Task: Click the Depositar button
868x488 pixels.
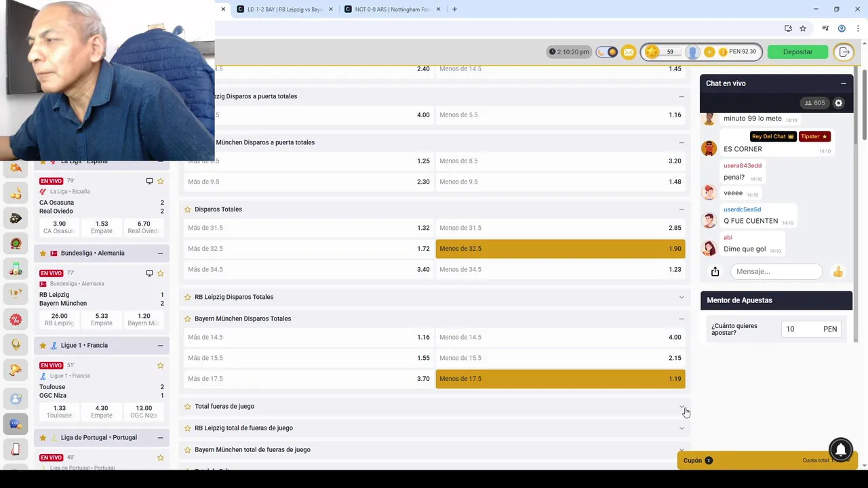Action: (797, 52)
